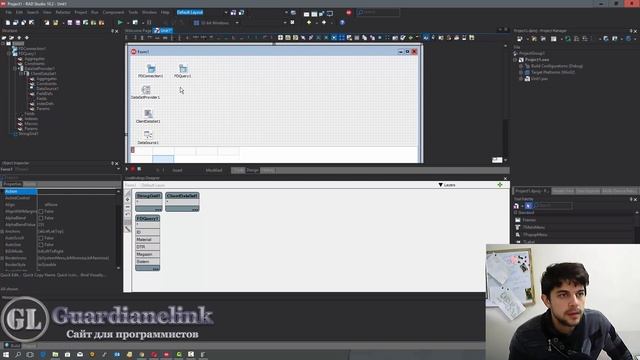
Task: Click the move up arrow in Structure toolbar
Action: [19, 38]
